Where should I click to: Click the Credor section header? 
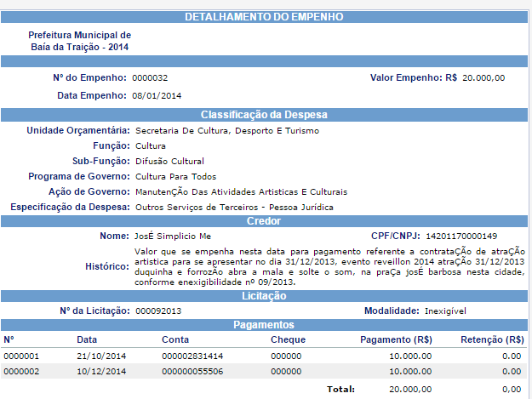(264, 221)
